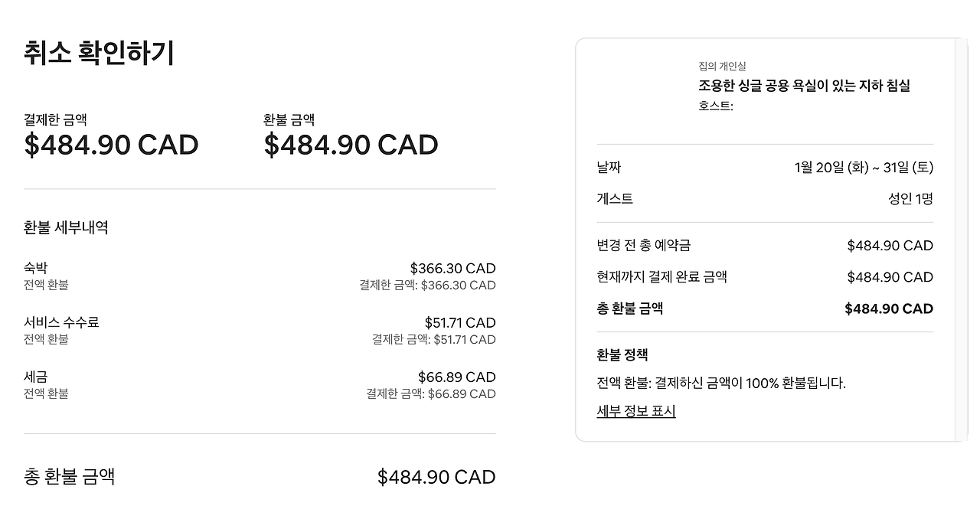Screen dimensions: 980x506
Task: Click the 세부 정보 표시 link
Action: pyautogui.click(x=634, y=411)
